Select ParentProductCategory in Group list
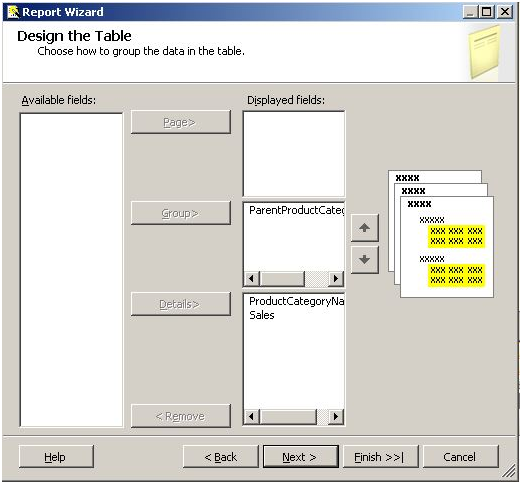Viewport: 522px width, 484px height. 297,210
